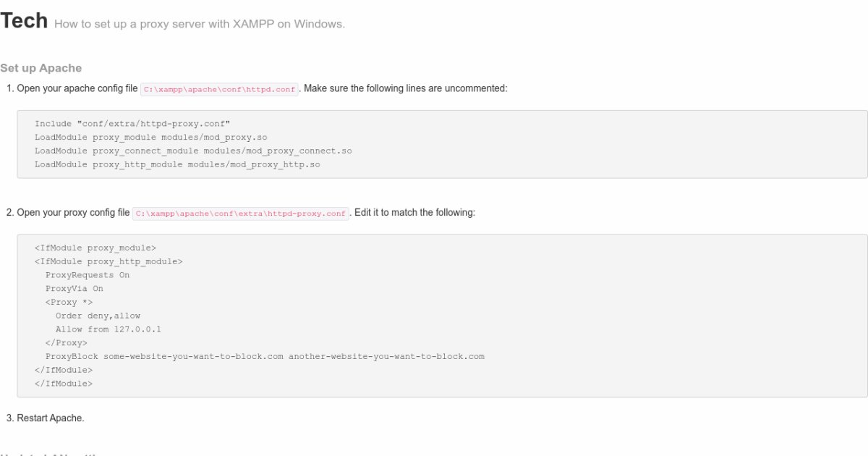This screenshot has height=456, width=868.
Task: Click the opening <IfModule proxy_module> line
Action: (95, 248)
